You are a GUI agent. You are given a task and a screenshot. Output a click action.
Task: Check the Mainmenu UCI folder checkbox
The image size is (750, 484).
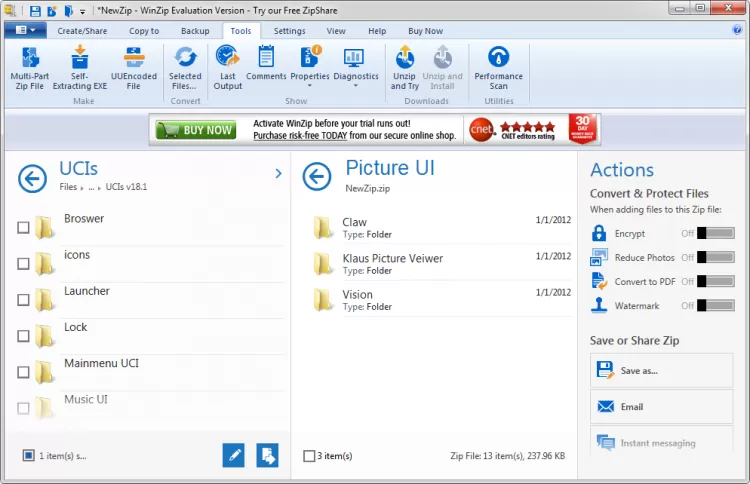pyautogui.click(x=23, y=372)
